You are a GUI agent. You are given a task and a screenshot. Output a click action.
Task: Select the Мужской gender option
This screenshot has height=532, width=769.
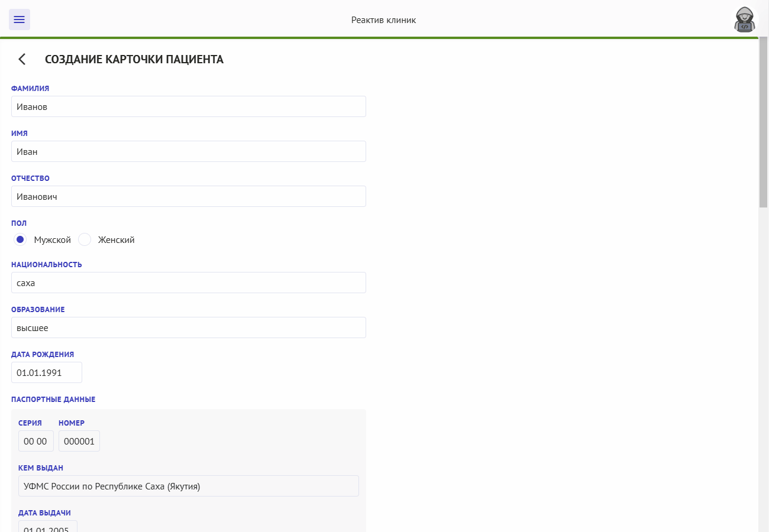pyautogui.click(x=20, y=239)
